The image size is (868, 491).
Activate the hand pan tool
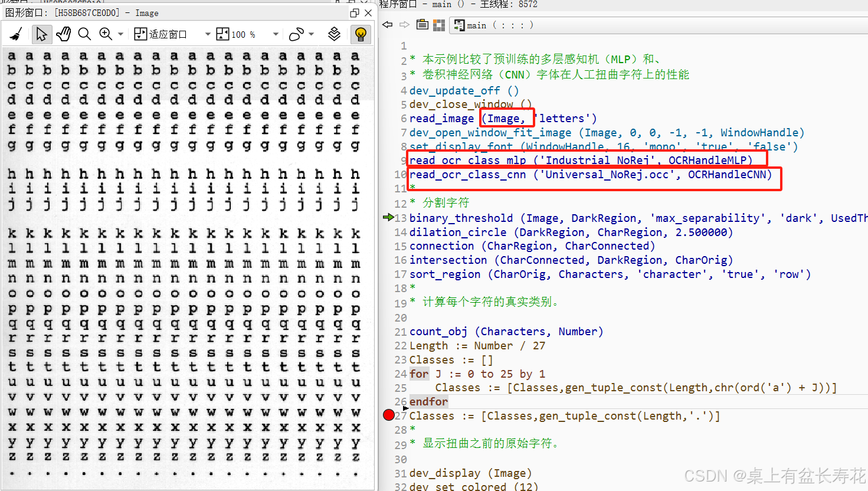click(x=63, y=34)
